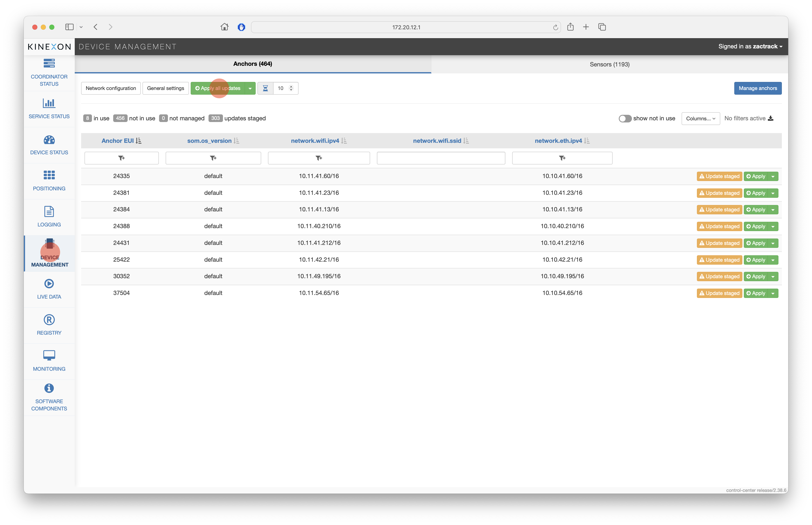
Task: Toggle the show not in use switch
Action: [x=625, y=118]
